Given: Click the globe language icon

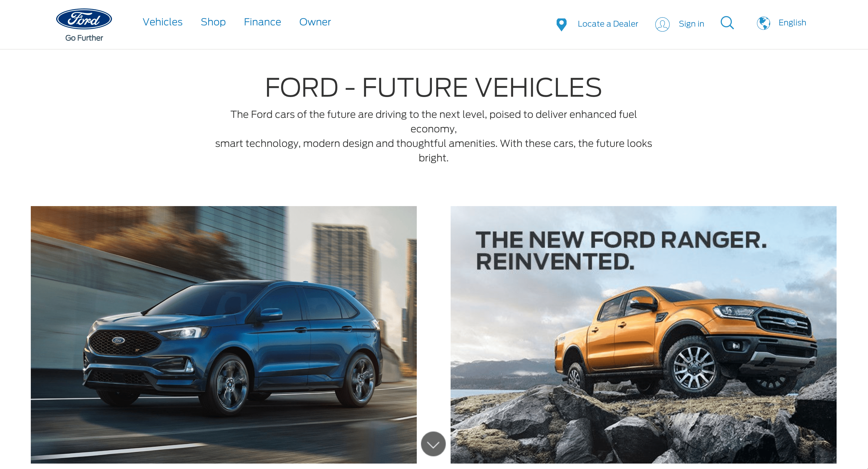Looking at the screenshot, I should [763, 23].
